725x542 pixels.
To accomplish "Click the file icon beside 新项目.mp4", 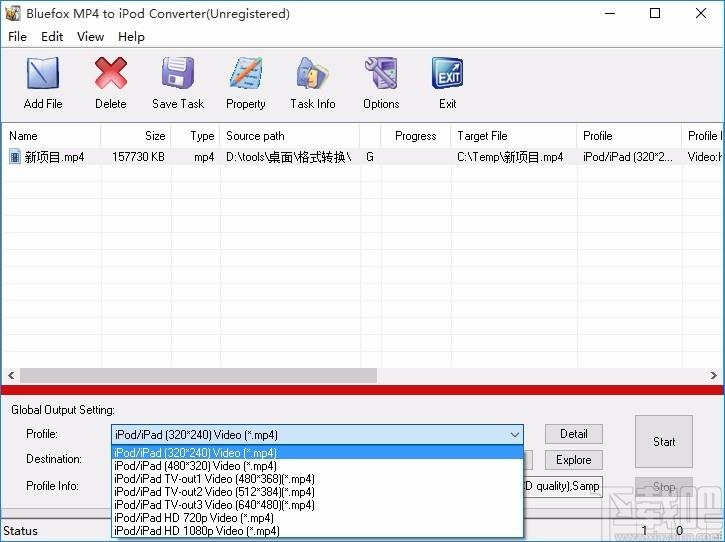I will 15,157.
